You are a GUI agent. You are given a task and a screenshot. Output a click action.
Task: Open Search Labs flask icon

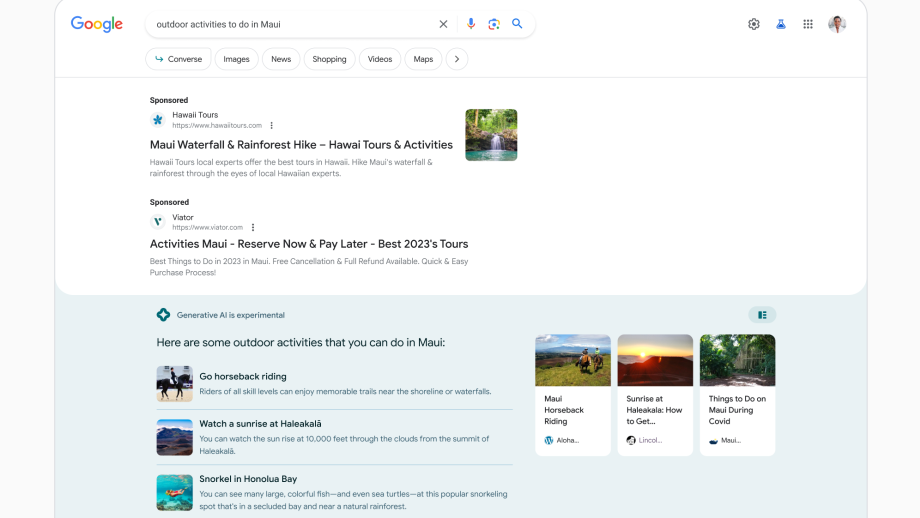pyautogui.click(x=781, y=24)
